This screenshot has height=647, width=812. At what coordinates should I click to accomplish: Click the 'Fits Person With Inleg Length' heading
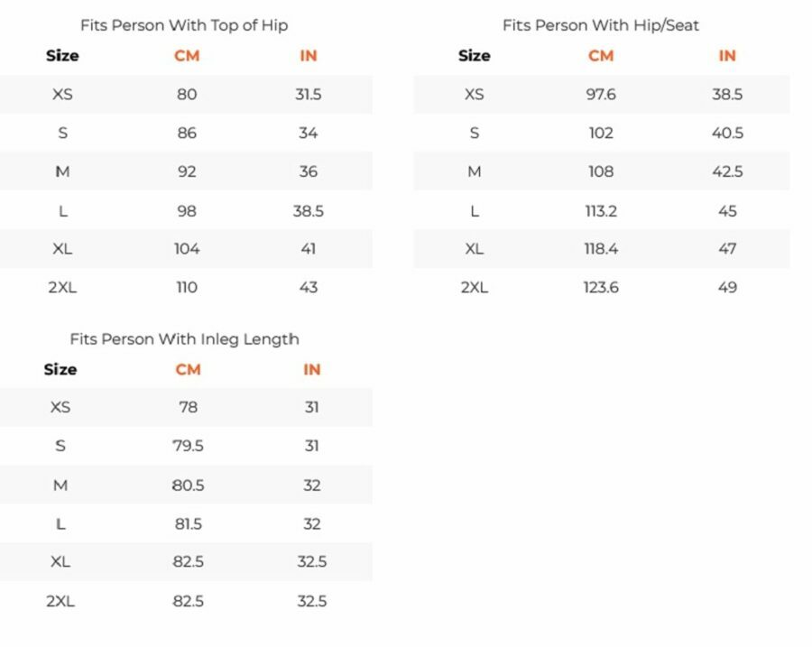(184, 338)
